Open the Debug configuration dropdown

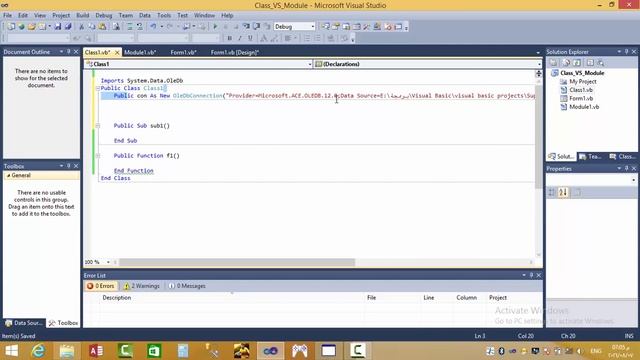313,27
